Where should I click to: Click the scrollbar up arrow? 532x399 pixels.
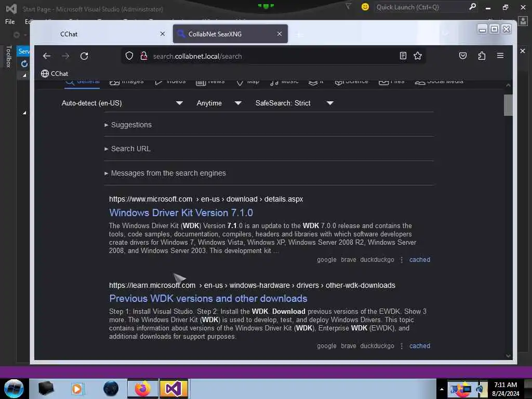coord(508,85)
